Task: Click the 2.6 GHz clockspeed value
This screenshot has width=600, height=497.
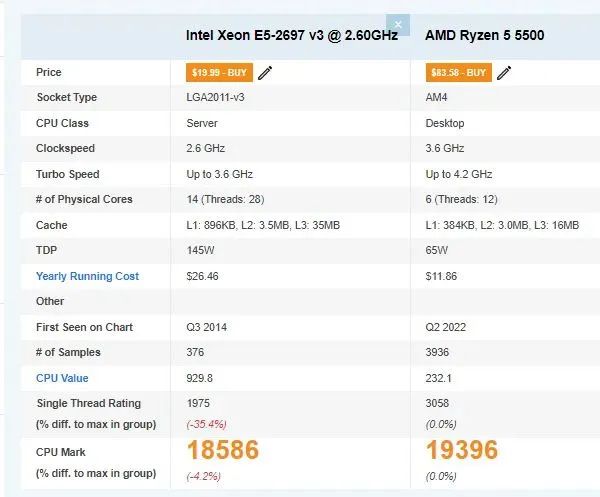Action: [205, 148]
